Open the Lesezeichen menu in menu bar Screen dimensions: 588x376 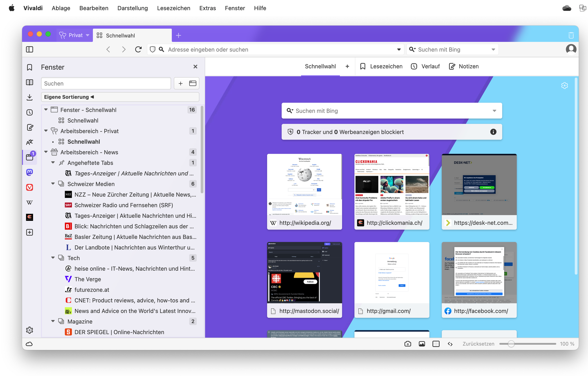[x=173, y=8]
